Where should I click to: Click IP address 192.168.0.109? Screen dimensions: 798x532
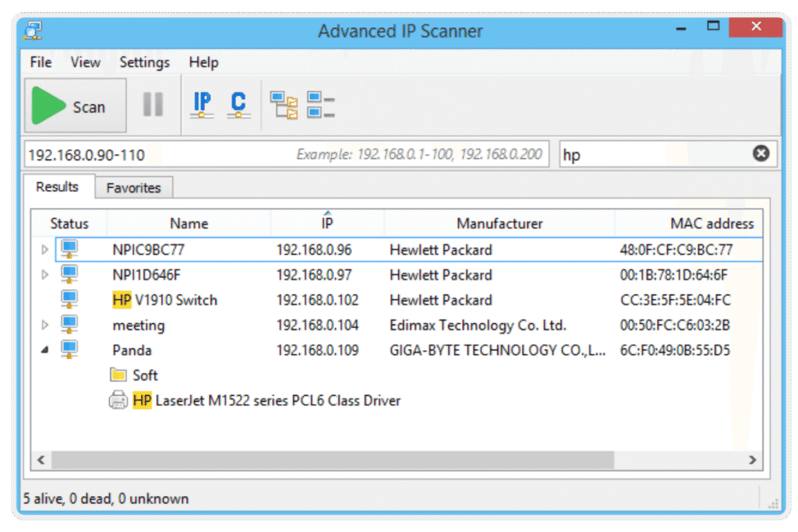[x=318, y=350]
